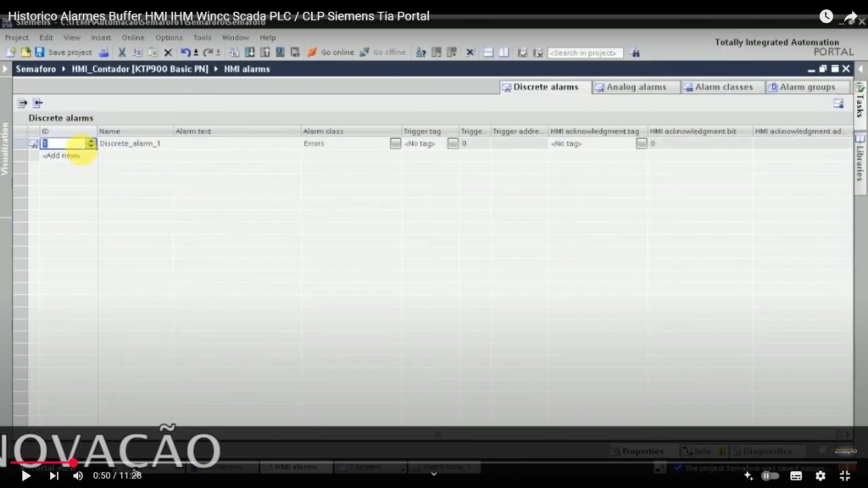Screen dimensions: 868x488
Task: Click the Add new alarm row
Action: pos(61,156)
